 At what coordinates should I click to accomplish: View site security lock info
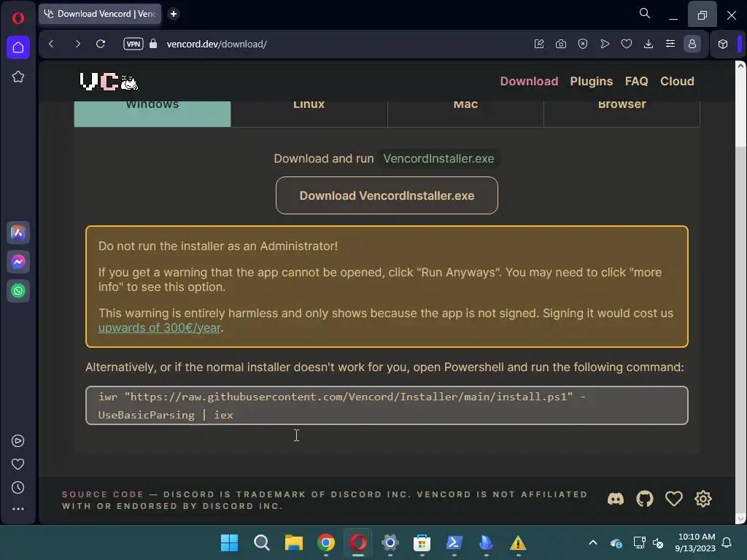pyautogui.click(x=153, y=44)
